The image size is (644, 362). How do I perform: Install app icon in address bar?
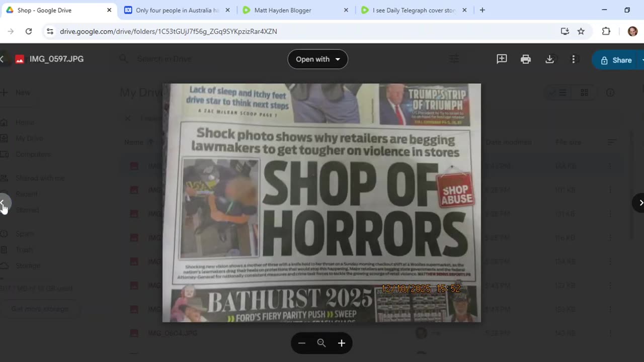[x=565, y=31]
